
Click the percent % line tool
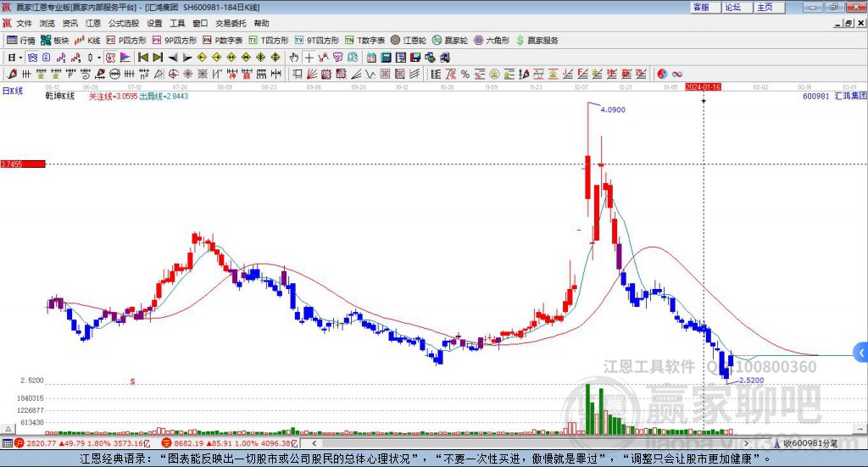465,74
